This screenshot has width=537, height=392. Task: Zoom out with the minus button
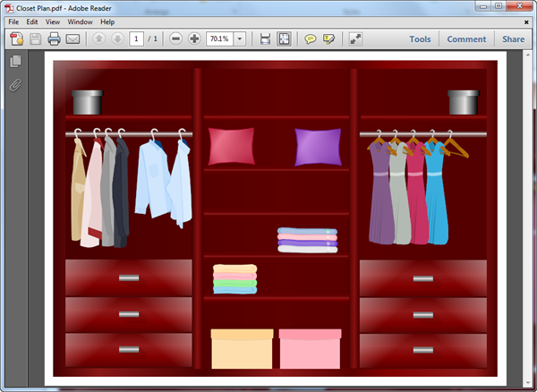175,39
